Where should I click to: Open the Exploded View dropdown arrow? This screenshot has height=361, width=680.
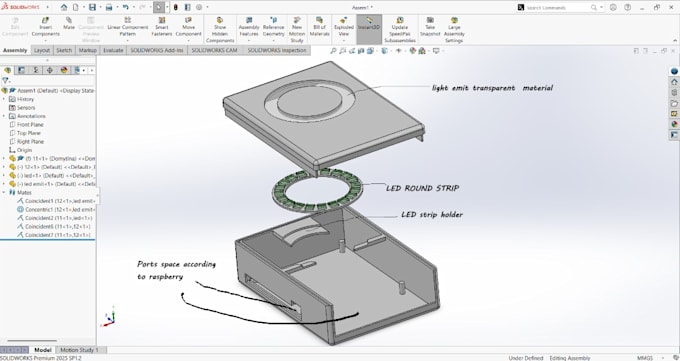tap(343, 40)
